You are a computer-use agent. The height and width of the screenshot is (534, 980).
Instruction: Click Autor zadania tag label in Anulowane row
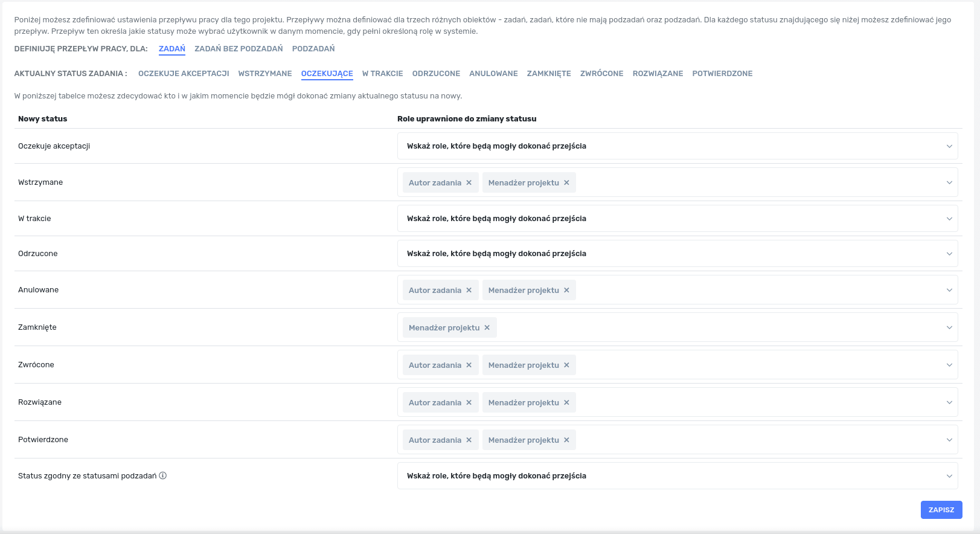[x=435, y=290]
